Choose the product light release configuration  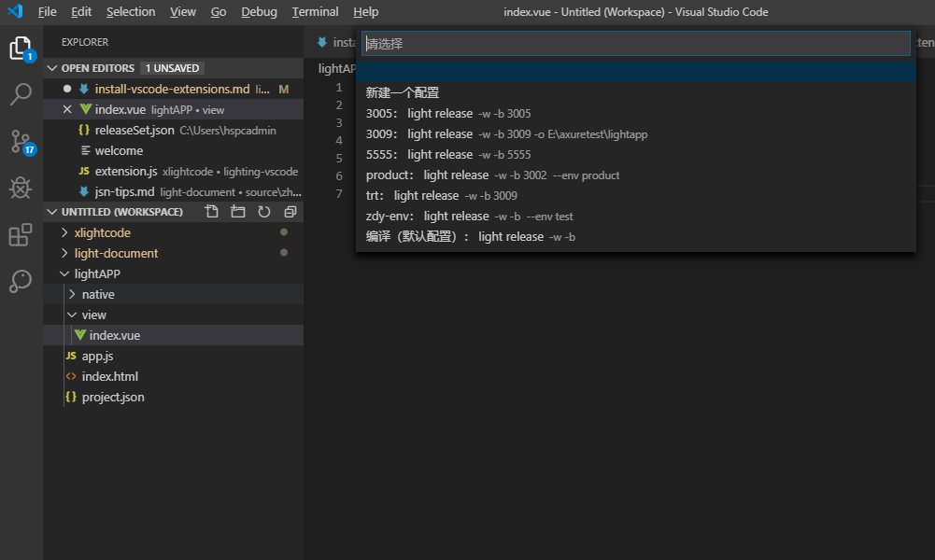click(492, 175)
